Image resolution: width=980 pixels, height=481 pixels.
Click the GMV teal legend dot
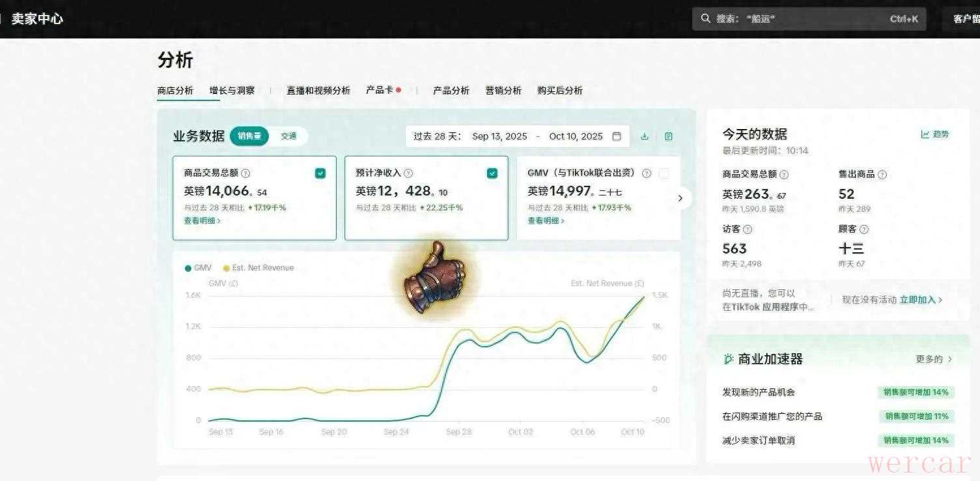point(188,268)
